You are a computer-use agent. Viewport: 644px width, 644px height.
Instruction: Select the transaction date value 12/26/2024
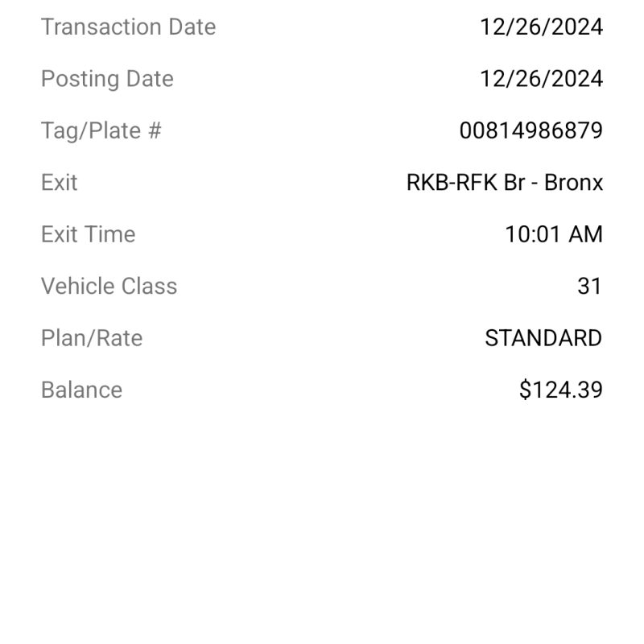click(x=541, y=27)
